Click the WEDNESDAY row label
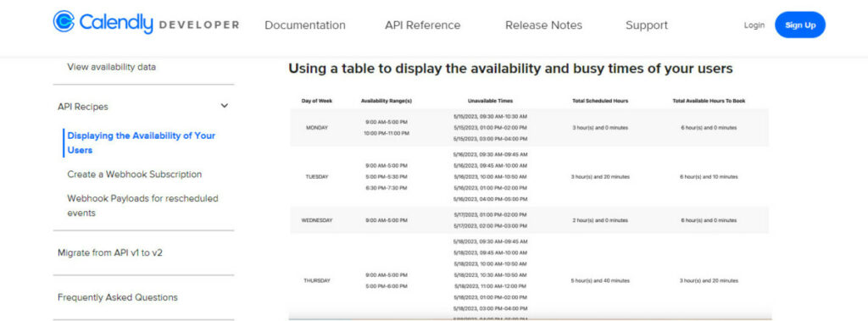Screen dimensions: 868x321 pyautogui.click(x=317, y=220)
